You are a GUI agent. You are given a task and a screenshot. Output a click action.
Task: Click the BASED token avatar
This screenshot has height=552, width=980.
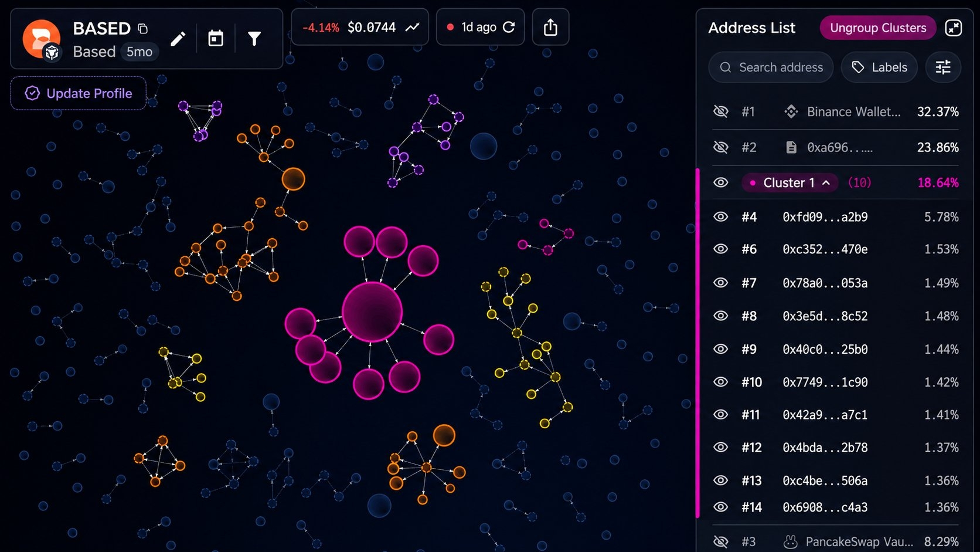(x=41, y=39)
